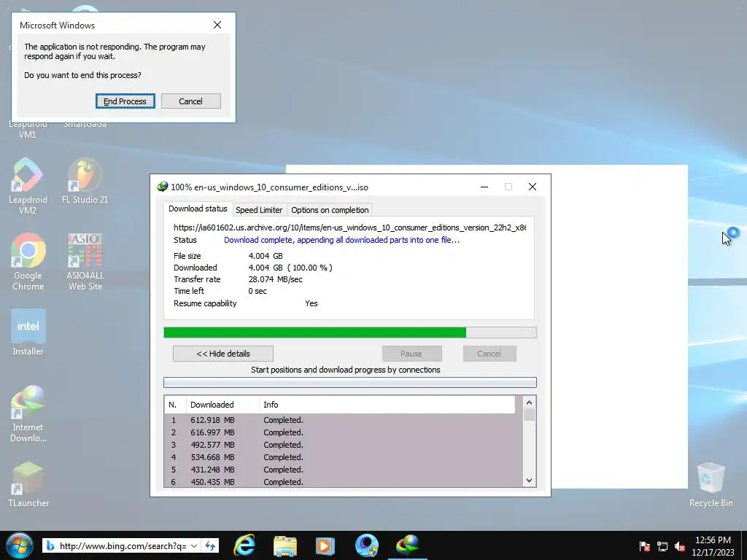
Task: Click the archive.org download URL text
Action: tap(349, 227)
